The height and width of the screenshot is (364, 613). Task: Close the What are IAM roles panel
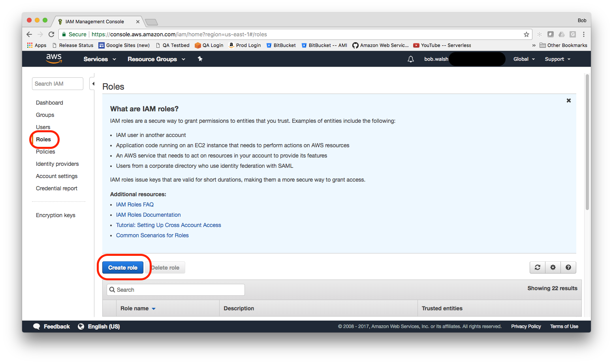(x=569, y=101)
